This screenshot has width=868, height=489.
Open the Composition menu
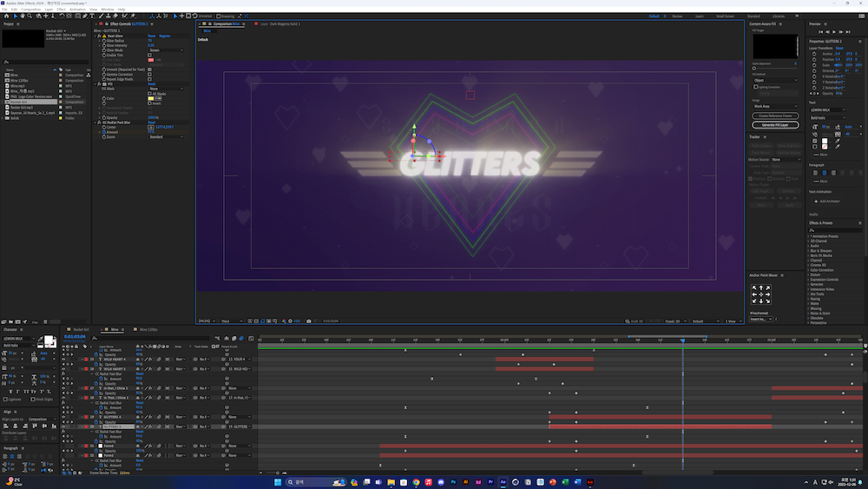[30, 9]
